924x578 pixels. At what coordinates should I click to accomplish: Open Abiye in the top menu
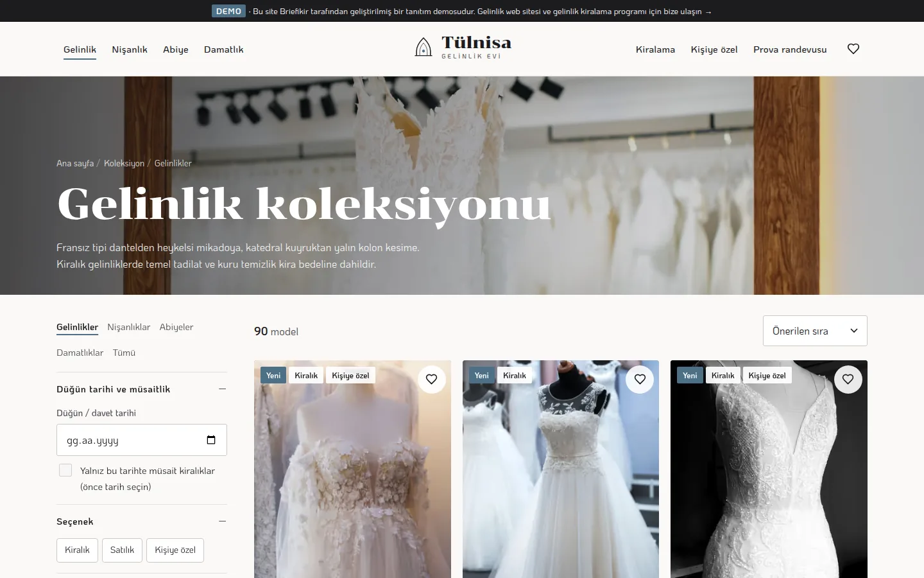(176, 49)
